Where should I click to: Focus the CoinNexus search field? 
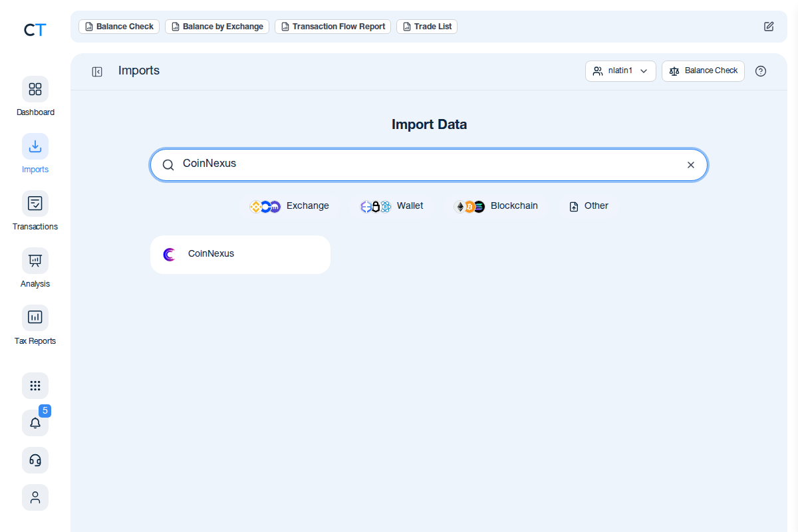[429, 165]
